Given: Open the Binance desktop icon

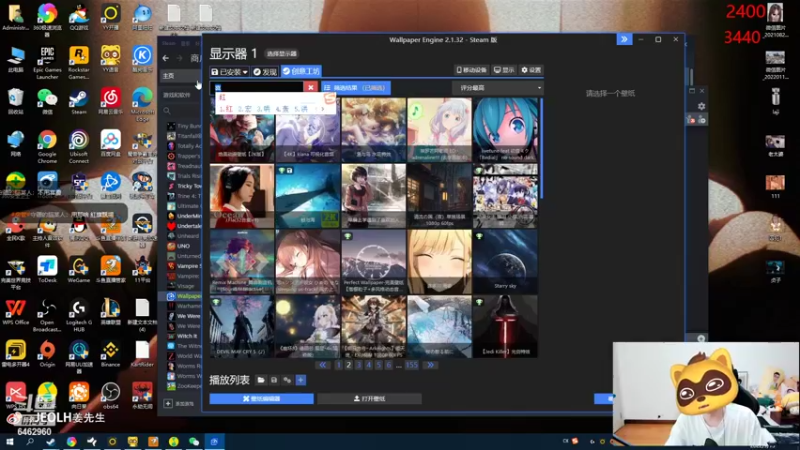Looking at the screenshot, I should (x=110, y=354).
